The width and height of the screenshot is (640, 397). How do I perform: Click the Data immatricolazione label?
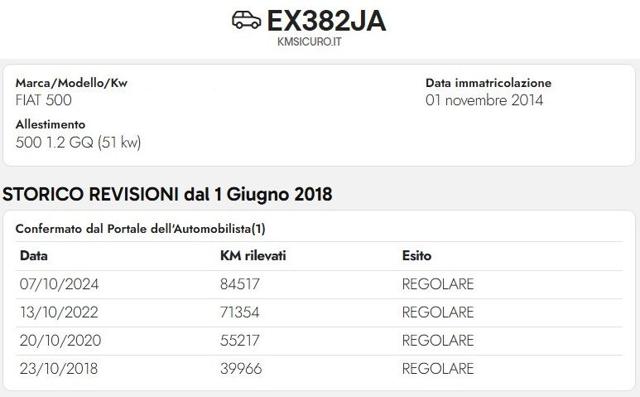(x=488, y=83)
